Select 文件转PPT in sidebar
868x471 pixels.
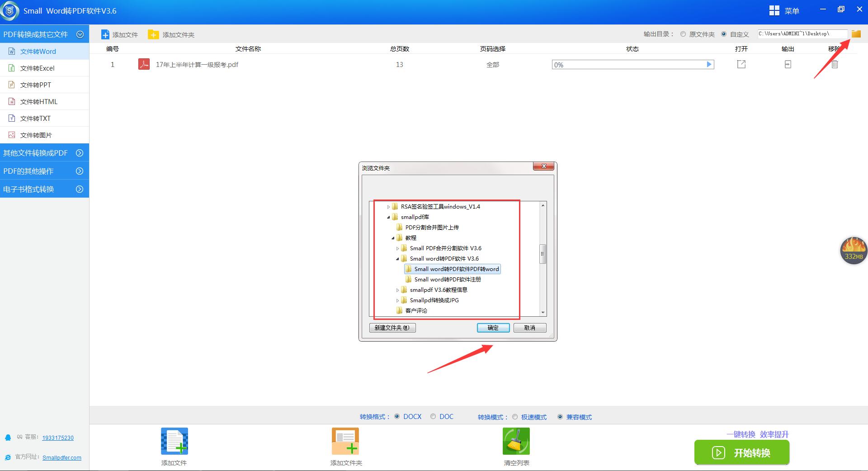44,85
